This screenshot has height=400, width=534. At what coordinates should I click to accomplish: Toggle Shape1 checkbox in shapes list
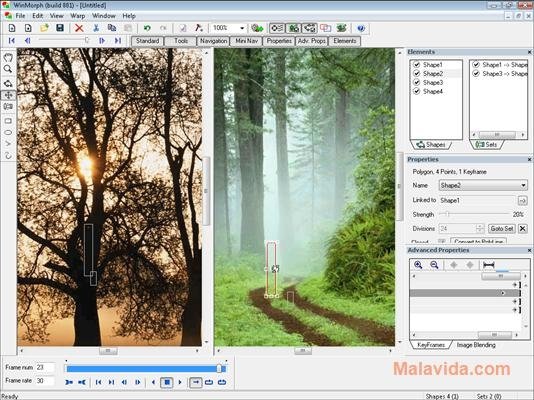417,65
